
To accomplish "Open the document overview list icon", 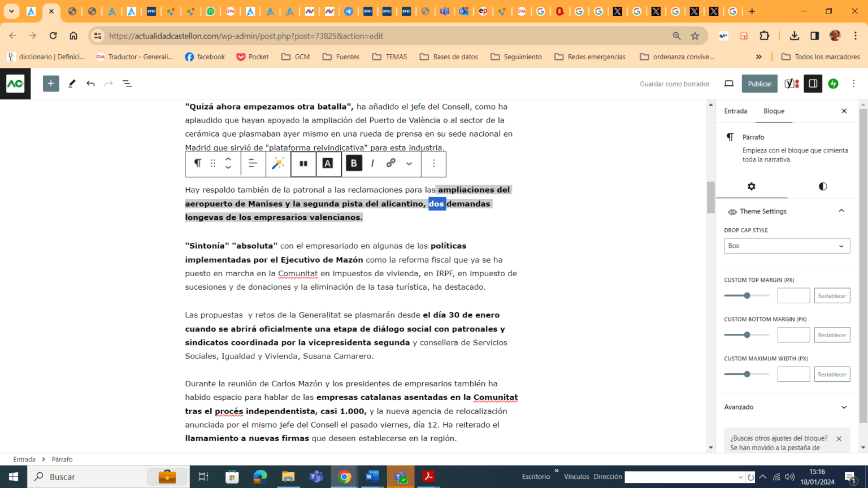I will (127, 84).
